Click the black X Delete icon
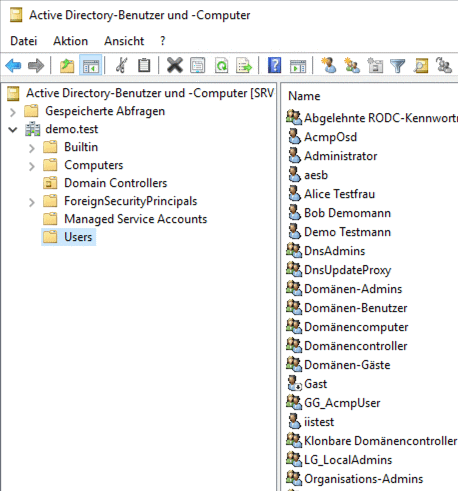The width and height of the screenshot is (458, 491). point(175,65)
